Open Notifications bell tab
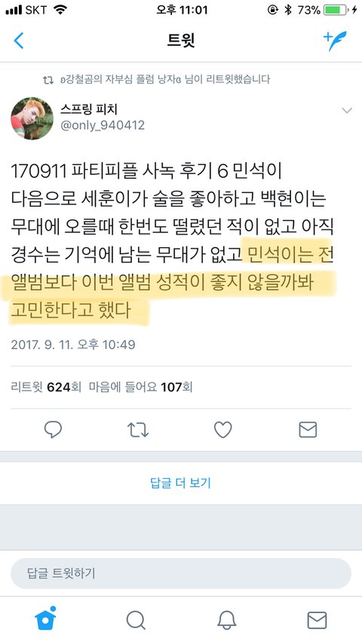 226,620
